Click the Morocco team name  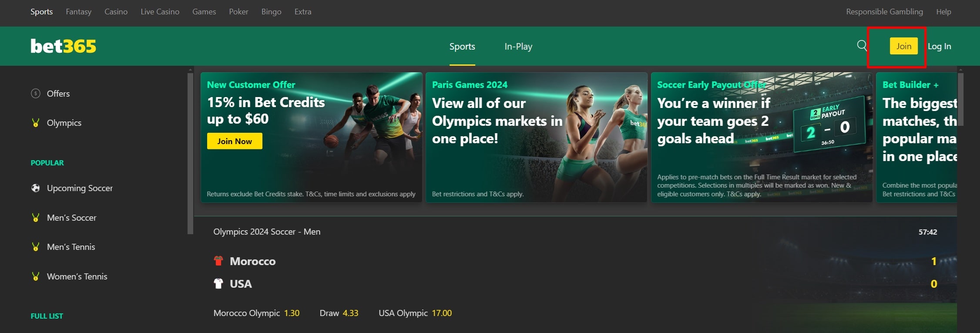click(x=252, y=261)
